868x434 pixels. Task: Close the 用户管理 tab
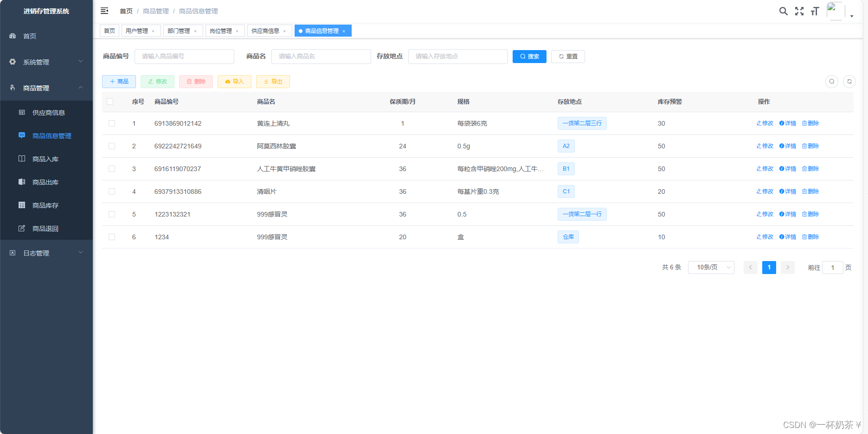153,31
